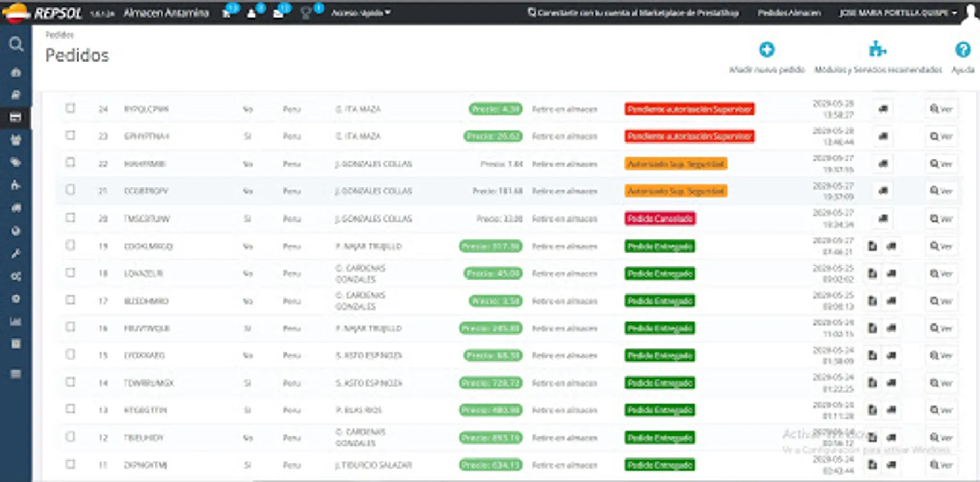Open the envelope messages notifications
Image resolution: width=980 pixels, height=482 pixels.
pos(278,13)
